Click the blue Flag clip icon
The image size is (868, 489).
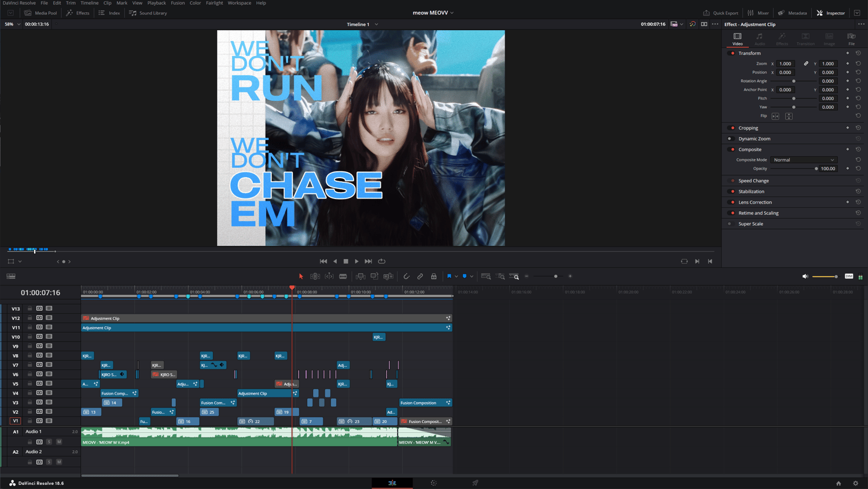[x=449, y=277]
